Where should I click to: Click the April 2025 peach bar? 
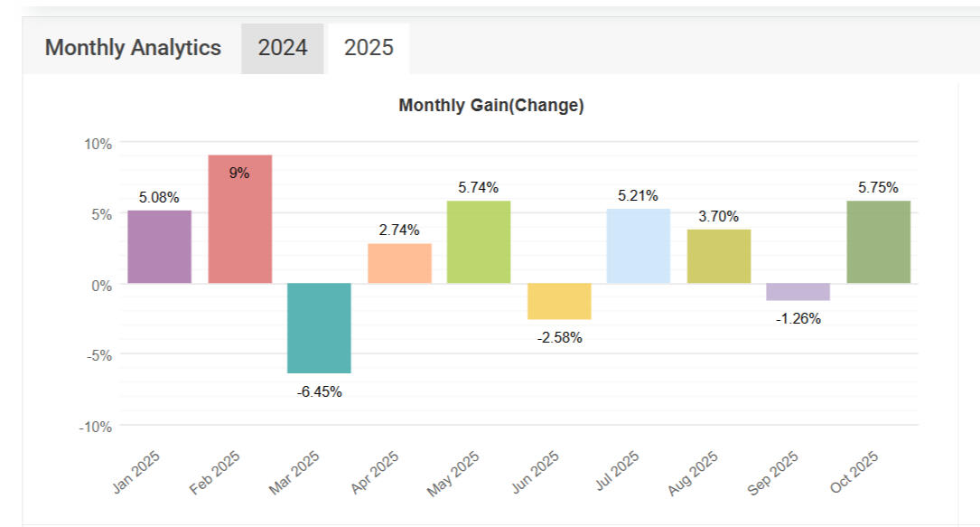(x=399, y=263)
